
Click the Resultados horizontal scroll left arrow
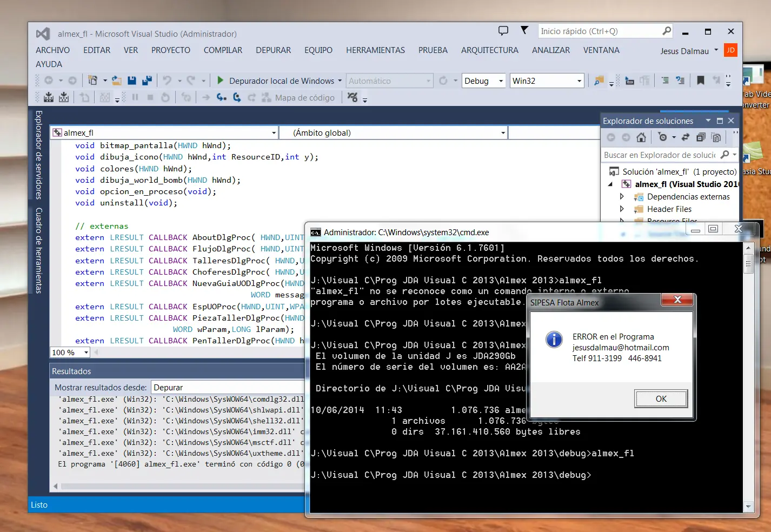55,486
